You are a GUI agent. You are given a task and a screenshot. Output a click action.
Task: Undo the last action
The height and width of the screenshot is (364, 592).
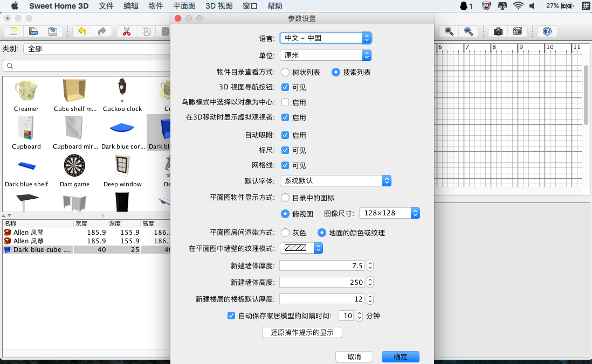[82, 31]
